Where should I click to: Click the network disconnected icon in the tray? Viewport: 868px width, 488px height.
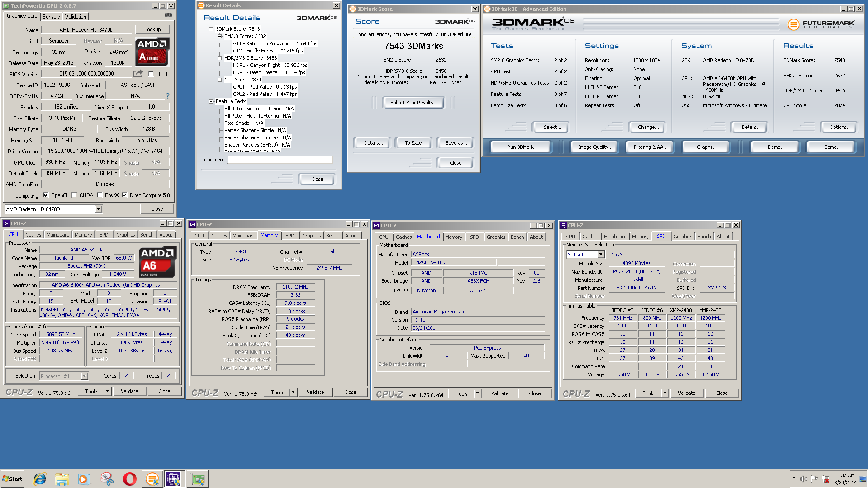825,479
